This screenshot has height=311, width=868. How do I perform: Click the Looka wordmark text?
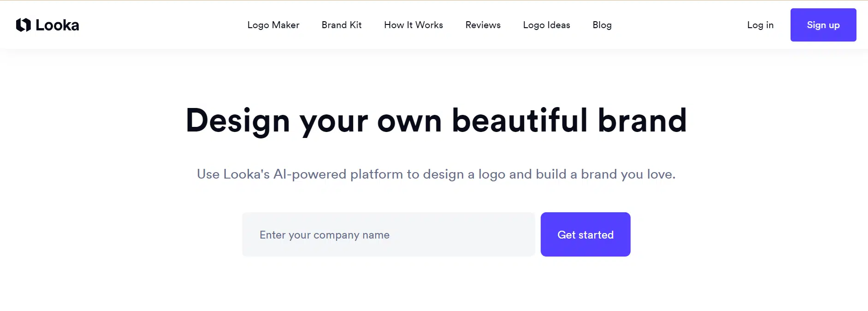[57, 25]
